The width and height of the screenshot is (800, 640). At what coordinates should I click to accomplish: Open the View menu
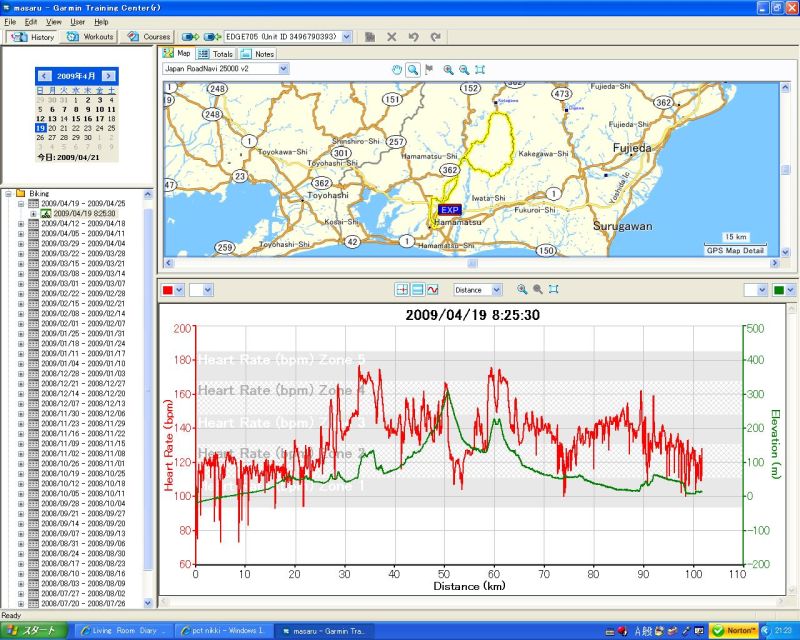point(54,22)
